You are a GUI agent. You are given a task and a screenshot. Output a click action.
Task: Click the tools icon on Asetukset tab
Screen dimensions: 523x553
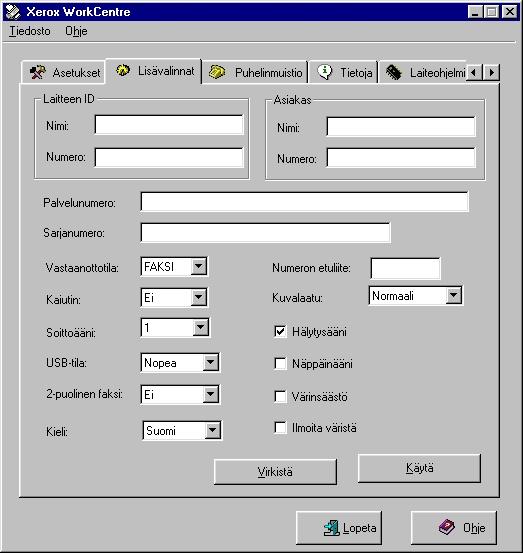coord(38,72)
